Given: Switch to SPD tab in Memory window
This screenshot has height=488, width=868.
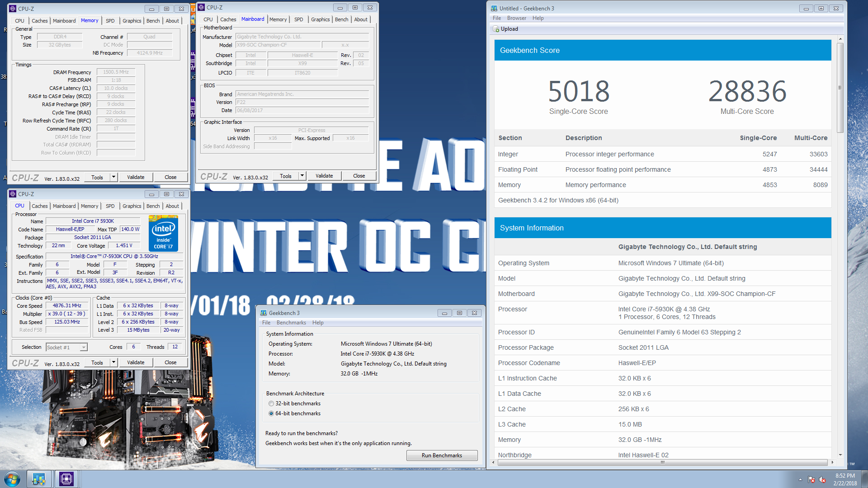Looking at the screenshot, I should (110, 21).
